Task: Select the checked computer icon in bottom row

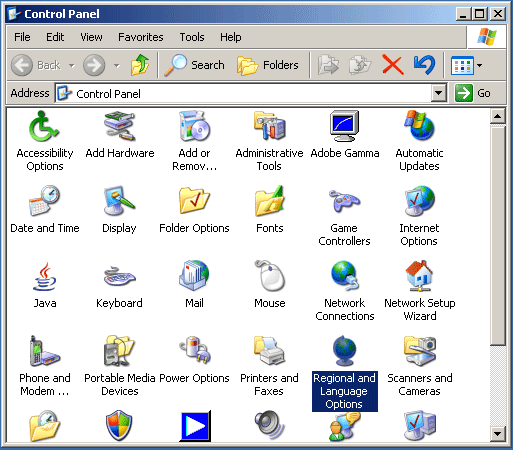Action: coord(419,426)
